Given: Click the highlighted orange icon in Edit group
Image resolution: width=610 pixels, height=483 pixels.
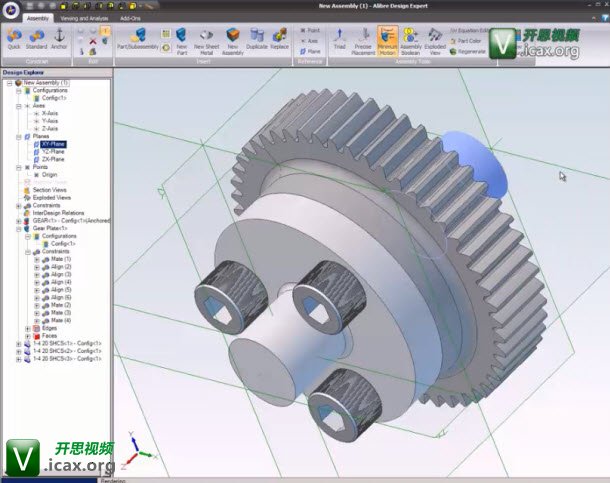Looking at the screenshot, I should pyautogui.click(x=105, y=31).
